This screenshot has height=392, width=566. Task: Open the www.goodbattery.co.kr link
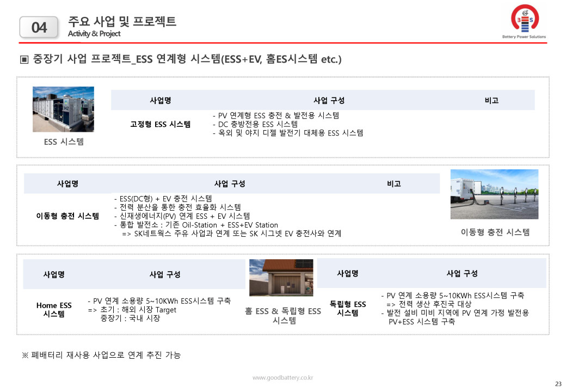282,378
